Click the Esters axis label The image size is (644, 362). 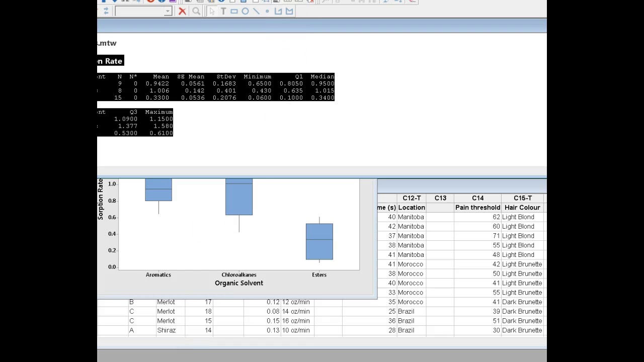tap(319, 275)
